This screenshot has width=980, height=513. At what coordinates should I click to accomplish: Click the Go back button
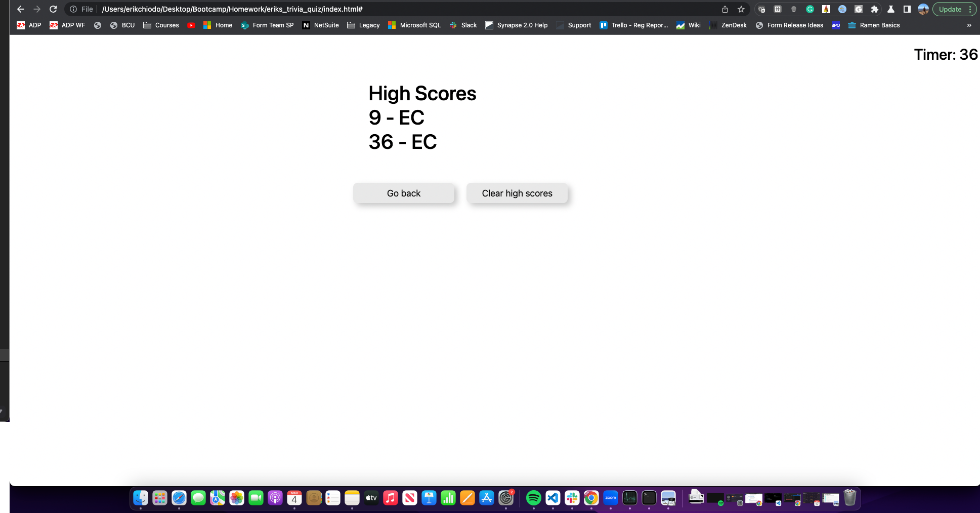[x=403, y=193]
